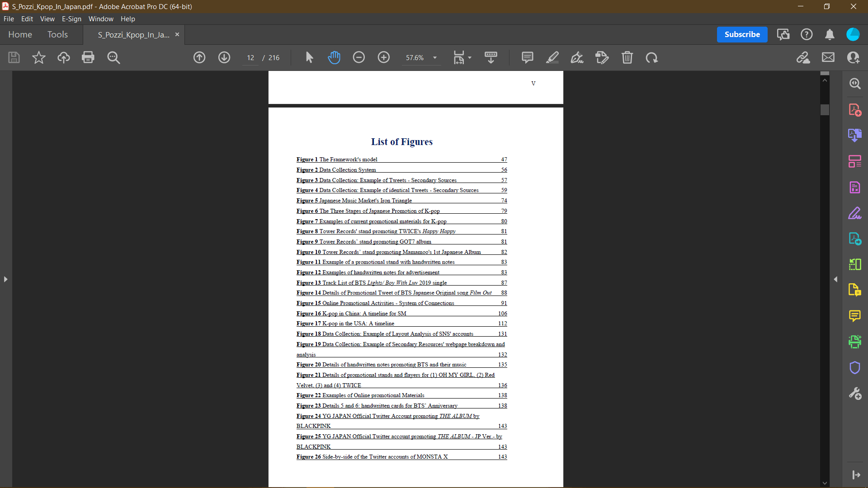Expand the left navigation pane arrow
The height and width of the screenshot is (488, 868).
[5, 279]
